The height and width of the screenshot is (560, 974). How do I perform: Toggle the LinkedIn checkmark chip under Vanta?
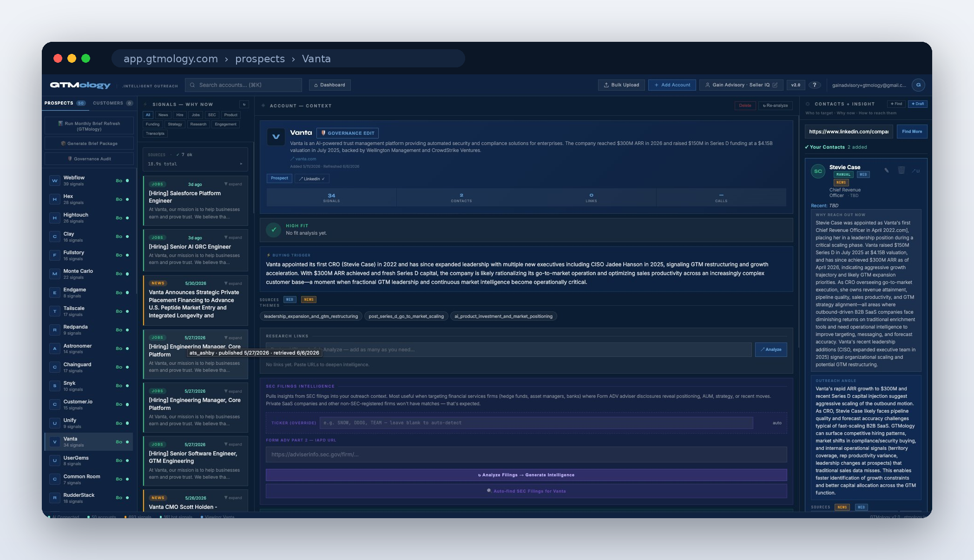tap(312, 179)
